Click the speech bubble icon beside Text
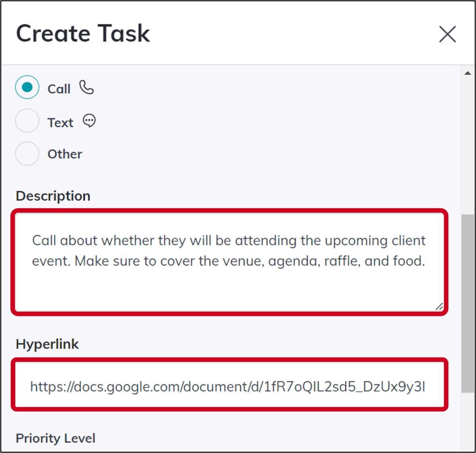 (x=89, y=121)
